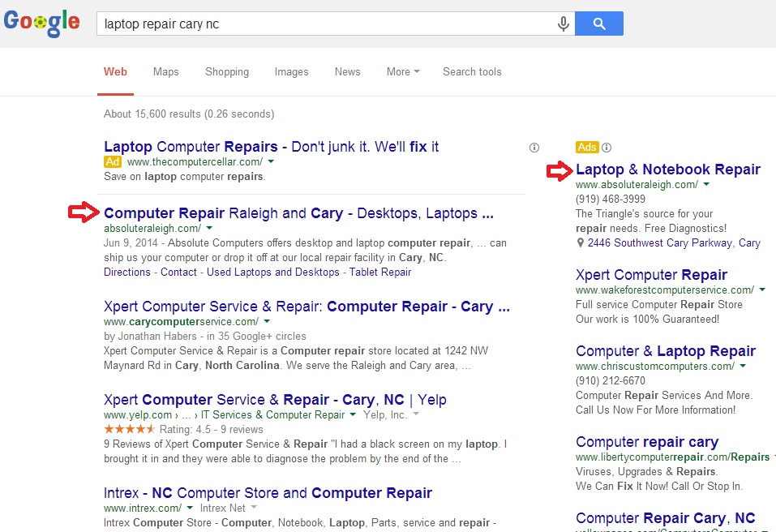
Task: Open the More menu
Action: (x=403, y=71)
